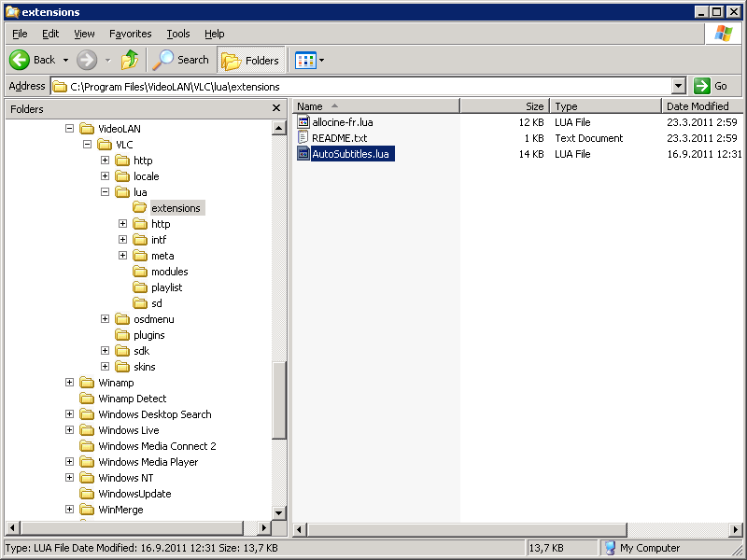
Task: Click the modules folder icon
Action: [139, 272]
